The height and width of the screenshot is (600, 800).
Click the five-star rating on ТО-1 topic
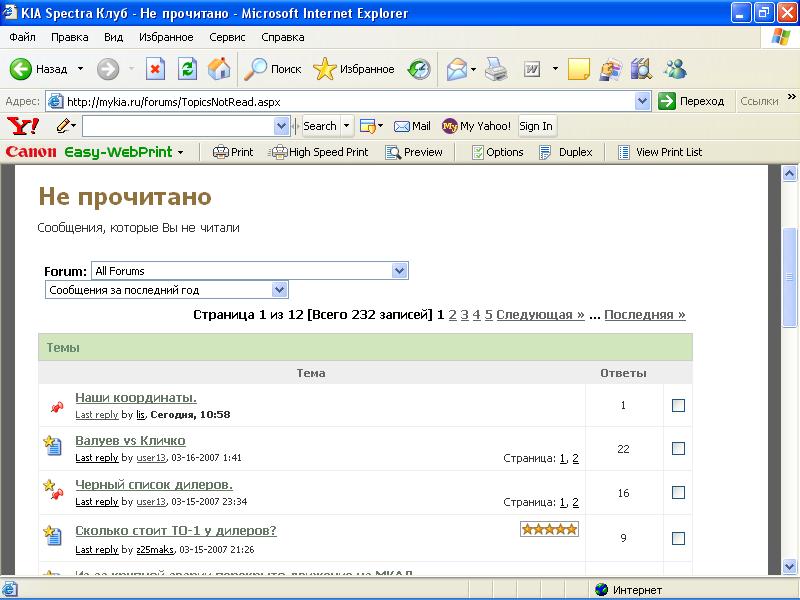click(549, 529)
